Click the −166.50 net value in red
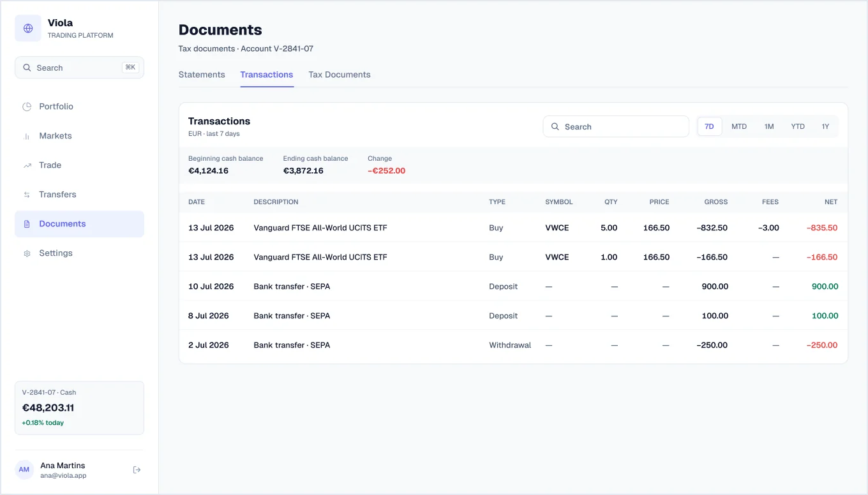Image resolution: width=868 pixels, height=495 pixels. (822, 257)
